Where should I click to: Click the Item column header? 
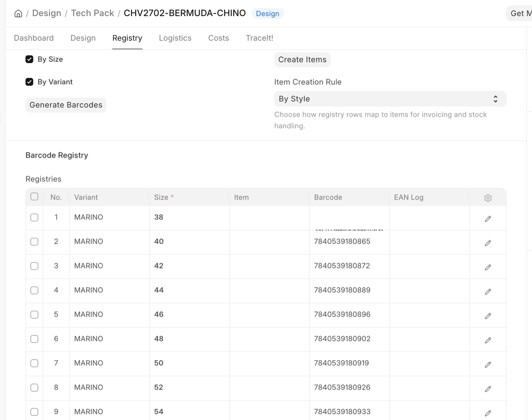269,197
